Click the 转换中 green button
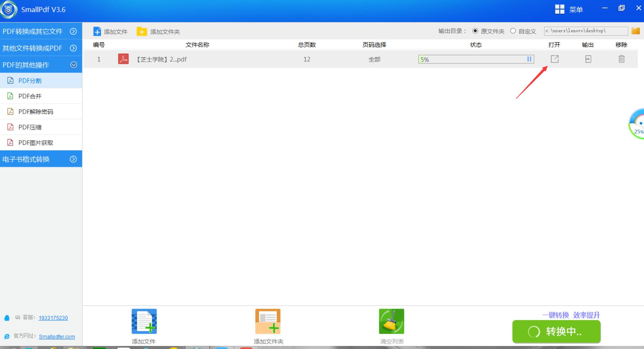Screen dimensions: 644x349 point(556,331)
